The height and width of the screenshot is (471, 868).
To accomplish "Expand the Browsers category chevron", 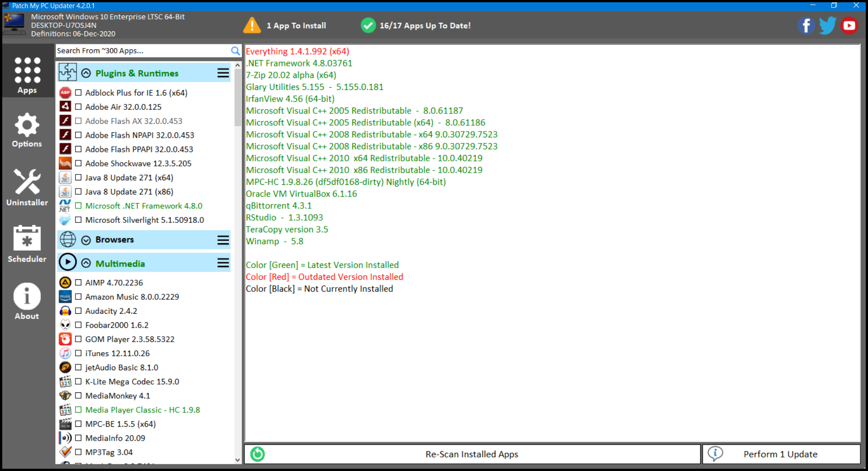I will pos(86,240).
